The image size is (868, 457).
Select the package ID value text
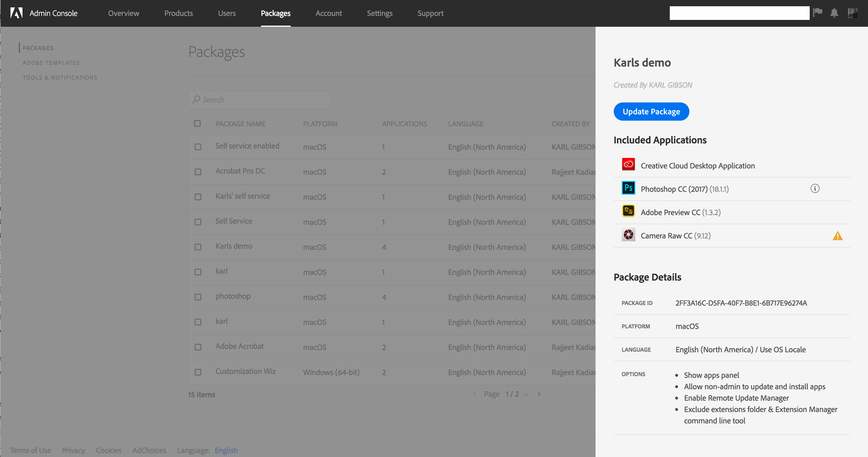click(x=741, y=303)
